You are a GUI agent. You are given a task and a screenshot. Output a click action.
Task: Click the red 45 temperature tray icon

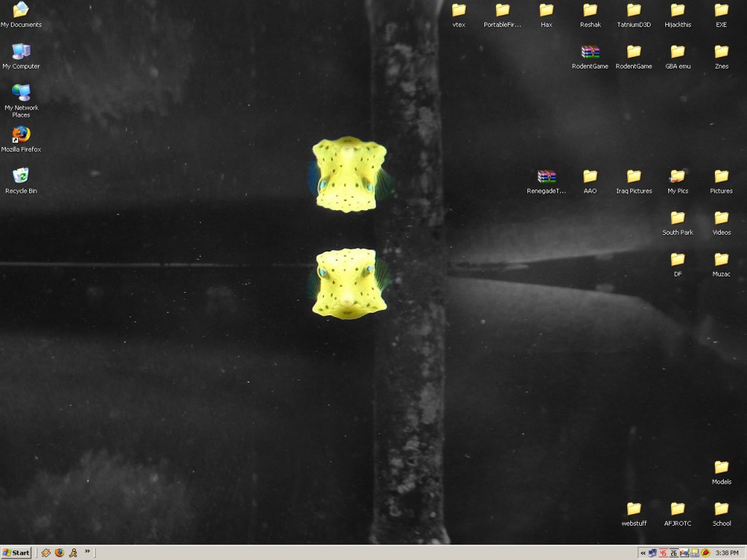663,553
